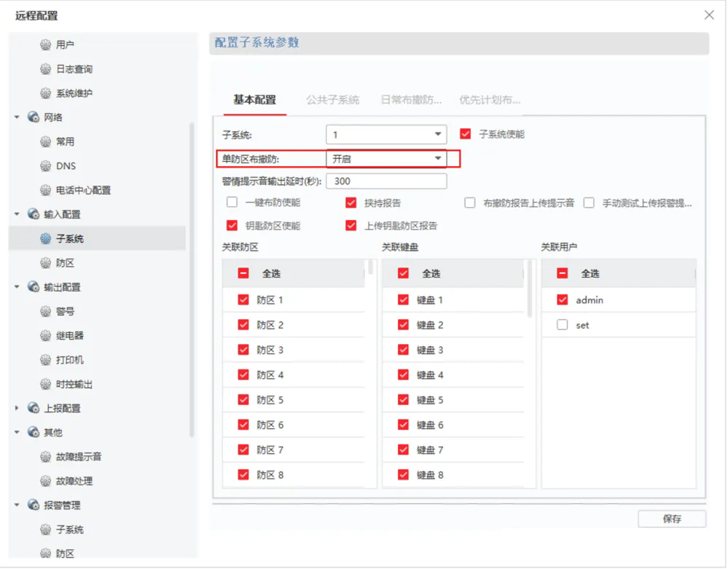Click the gear icon beside 日志查询
728x569 pixels.
[45, 69]
